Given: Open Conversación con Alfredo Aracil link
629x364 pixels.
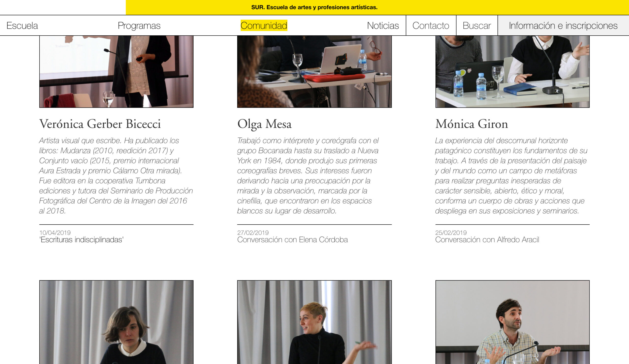Looking at the screenshot, I should [487, 240].
